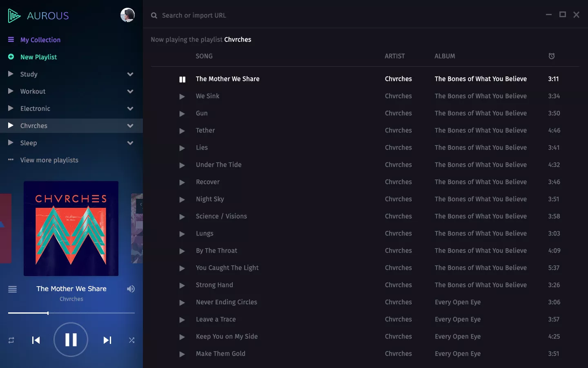Expand the Study playlist
Image resolution: width=588 pixels, height=368 pixels.
(130, 74)
